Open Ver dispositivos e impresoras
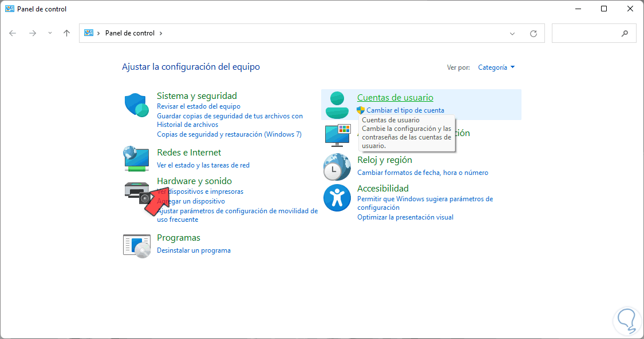644x339 pixels. (200, 192)
